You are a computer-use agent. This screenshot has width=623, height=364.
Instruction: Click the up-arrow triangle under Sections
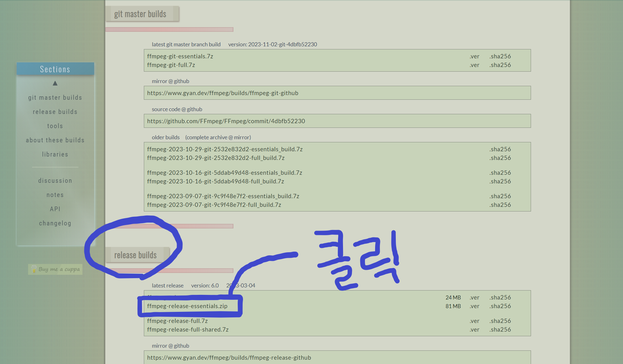pos(55,83)
